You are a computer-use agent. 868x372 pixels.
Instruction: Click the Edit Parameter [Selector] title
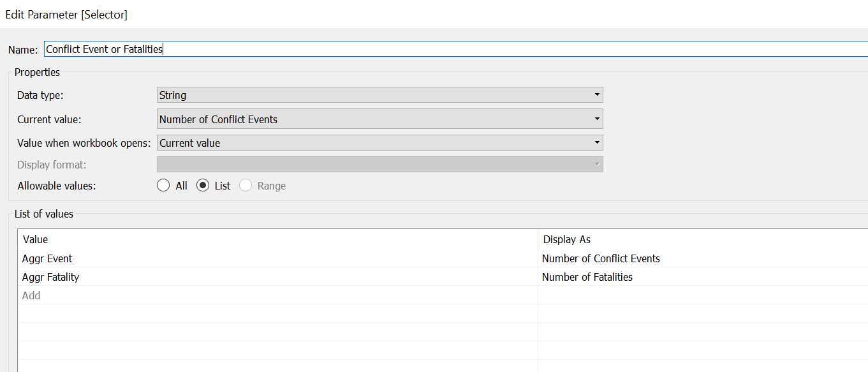pyautogui.click(x=66, y=14)
